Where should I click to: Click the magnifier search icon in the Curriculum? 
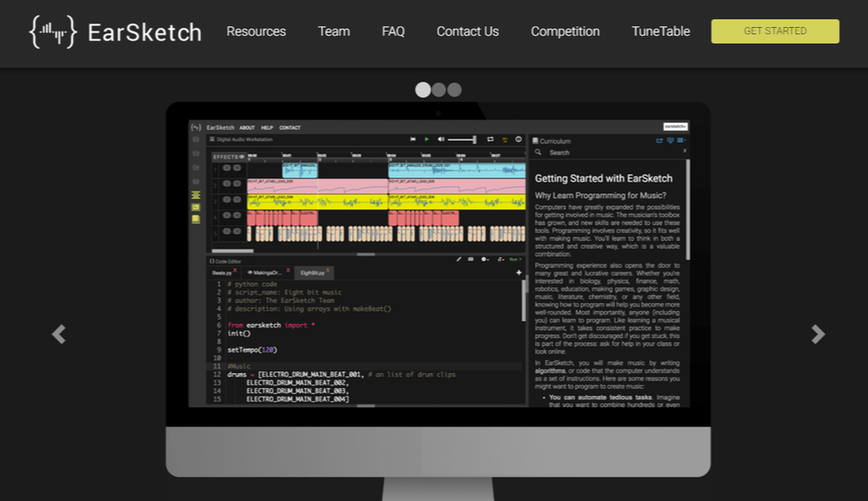[537, 152]
